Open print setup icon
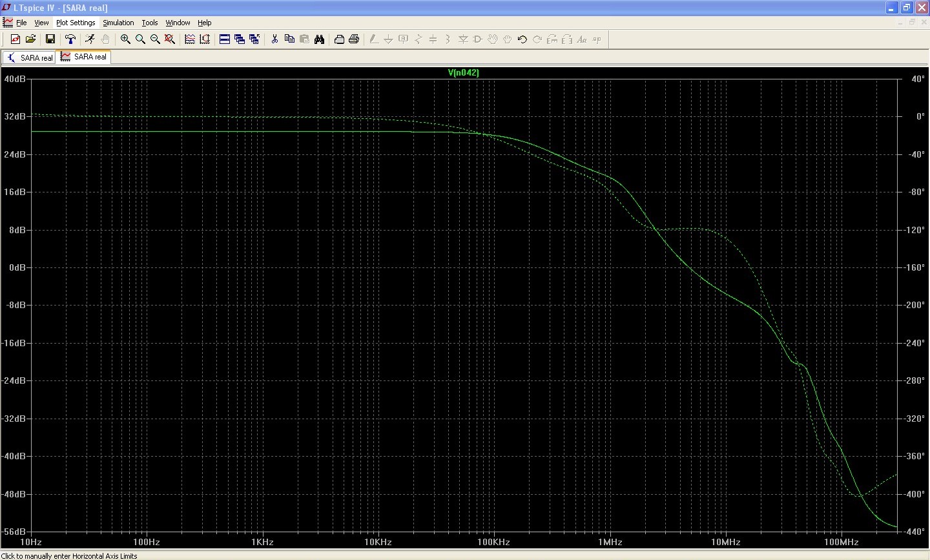Screen dimensions: 930x560 pyautogui.click(x=339, y=39)
